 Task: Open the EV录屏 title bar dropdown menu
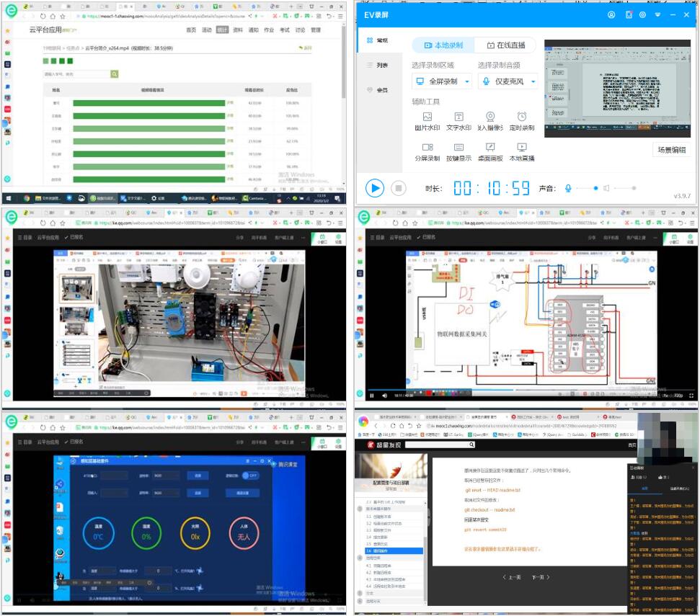point(657,14)
